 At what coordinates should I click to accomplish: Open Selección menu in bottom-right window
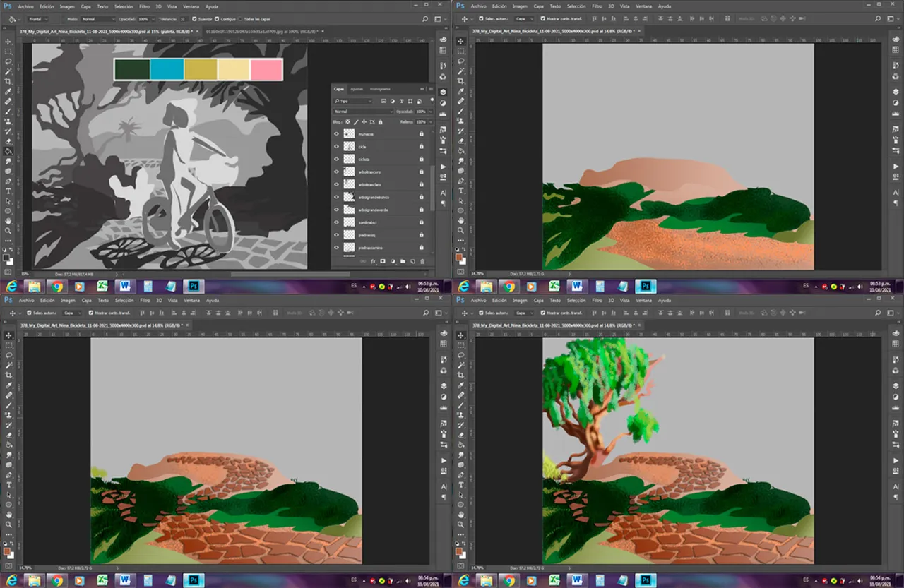[x=577, y=300]
